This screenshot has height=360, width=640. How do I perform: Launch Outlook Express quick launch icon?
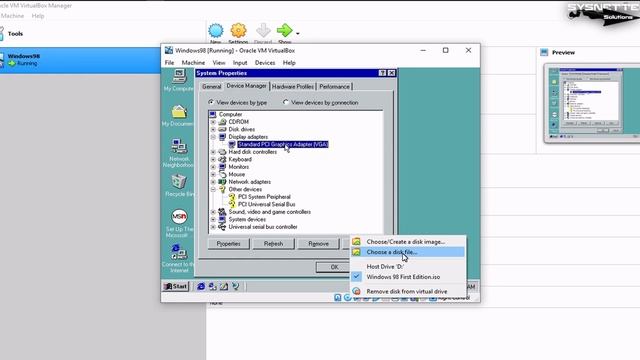pyautogui.click(x=212, y=287)
